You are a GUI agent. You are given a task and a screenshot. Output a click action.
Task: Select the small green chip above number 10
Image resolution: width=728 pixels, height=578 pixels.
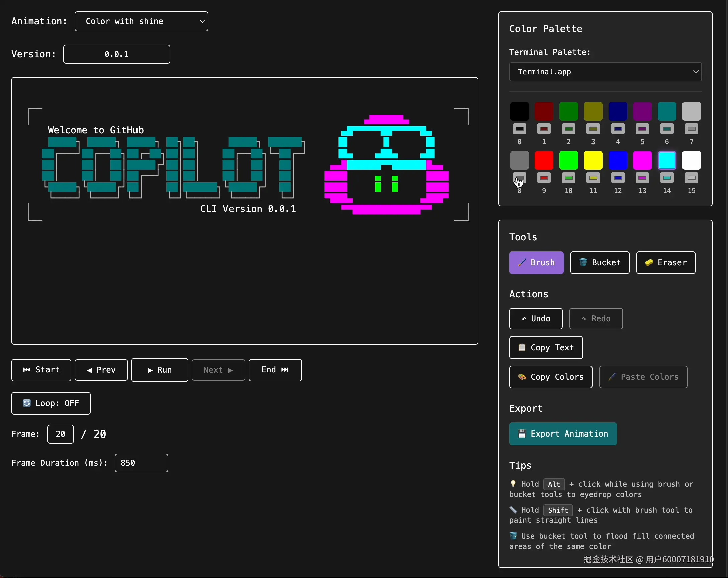(x=569, y=178)
